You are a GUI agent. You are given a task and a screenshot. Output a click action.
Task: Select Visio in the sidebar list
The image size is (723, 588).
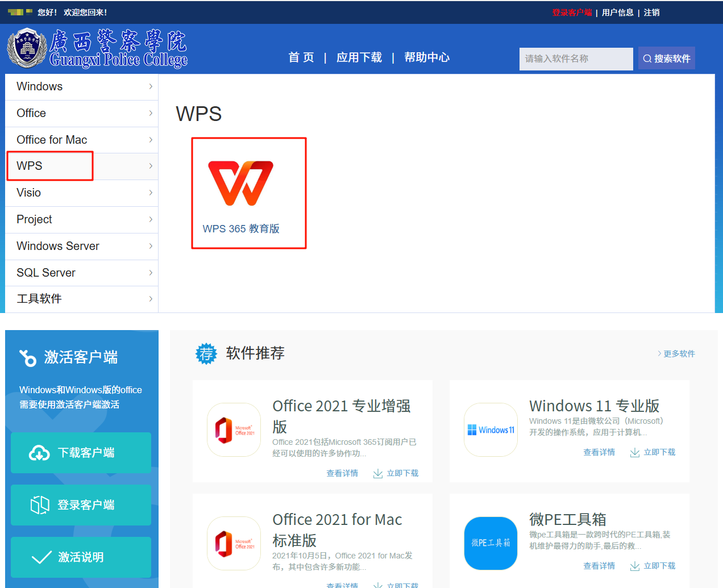[x=29, y=193]
